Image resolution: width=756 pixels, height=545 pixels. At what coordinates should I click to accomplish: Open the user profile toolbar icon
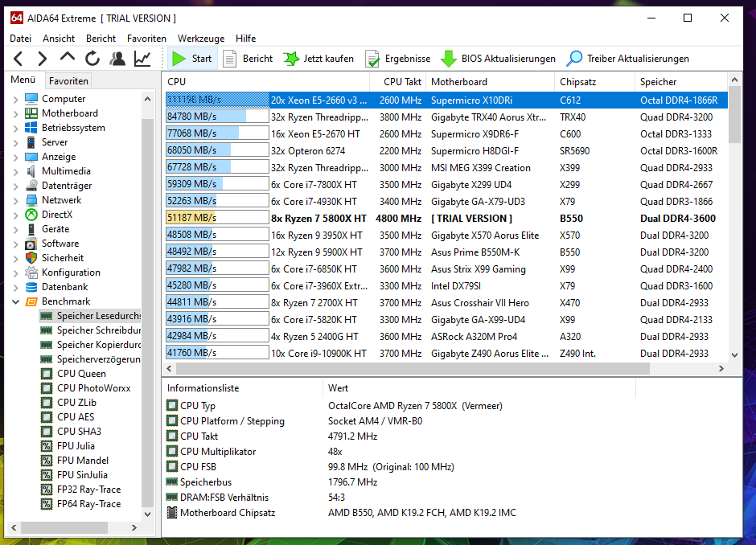[x=117, y=59]
